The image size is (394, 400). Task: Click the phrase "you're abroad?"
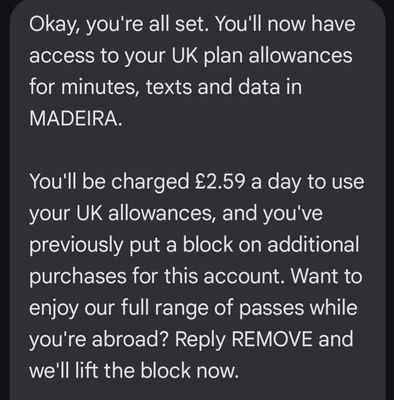click(x=100, y=340)
